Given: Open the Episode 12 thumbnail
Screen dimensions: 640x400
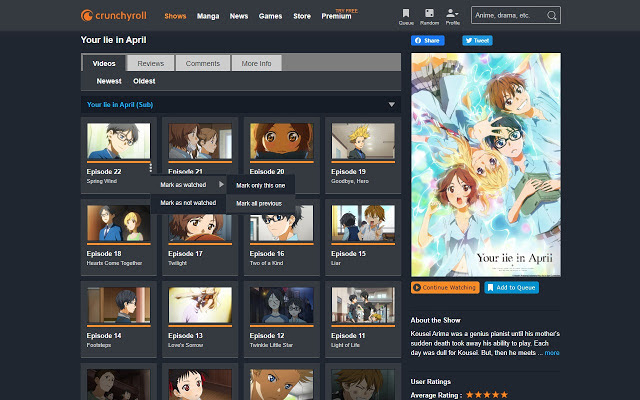Looking at the screenshot, I should 282,305.
